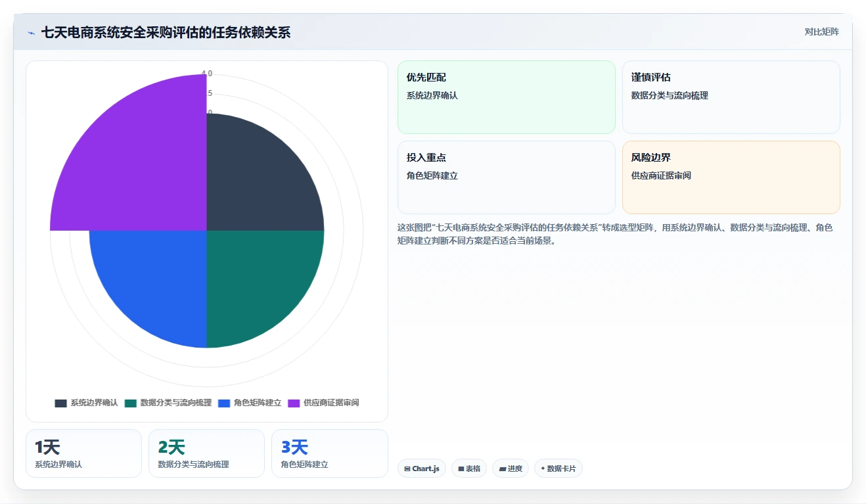Click the title 七天电商系统安全采购评估的任务依赖关系
The height and width of the screenshot is (504, 866).
(166, 32)
